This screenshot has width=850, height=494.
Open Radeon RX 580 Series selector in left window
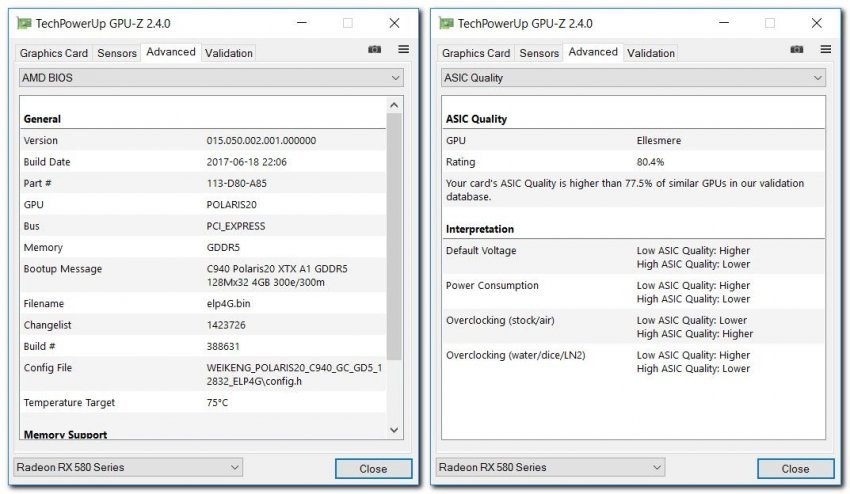click(128, 467)
